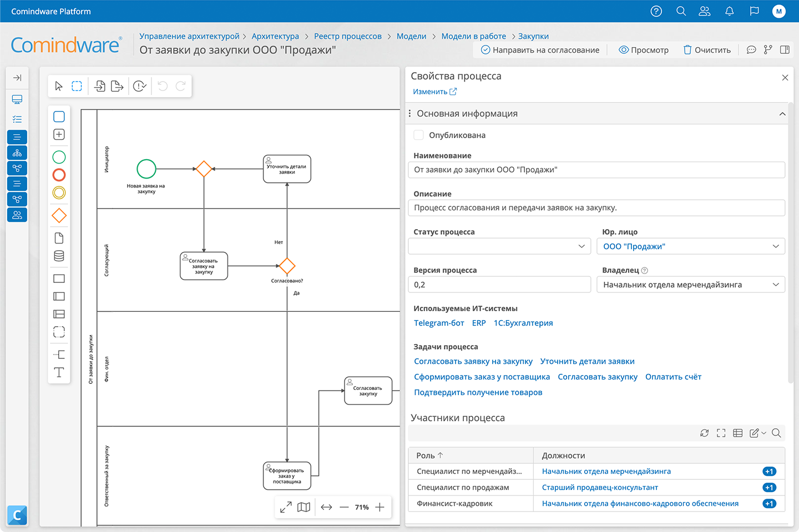Image resolution: width=799 pixels, height=532 pixels.
Task: Open the people group sidebar button
Action: [17, 215]
